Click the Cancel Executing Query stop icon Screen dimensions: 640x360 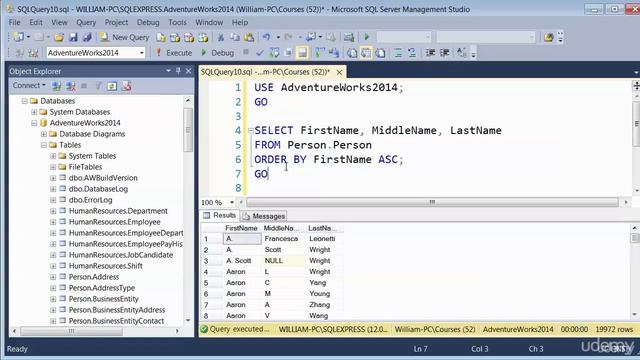[246, 52]
